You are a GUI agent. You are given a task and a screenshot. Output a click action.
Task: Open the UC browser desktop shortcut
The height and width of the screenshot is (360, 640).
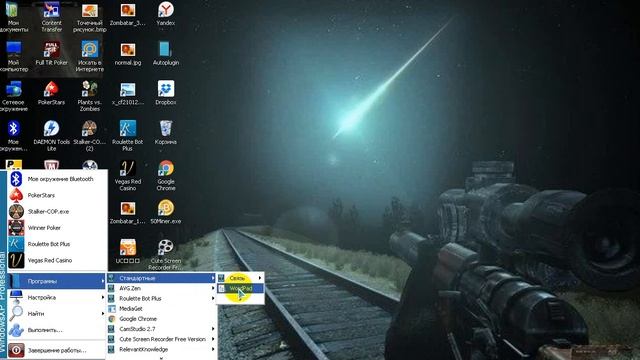128,251
